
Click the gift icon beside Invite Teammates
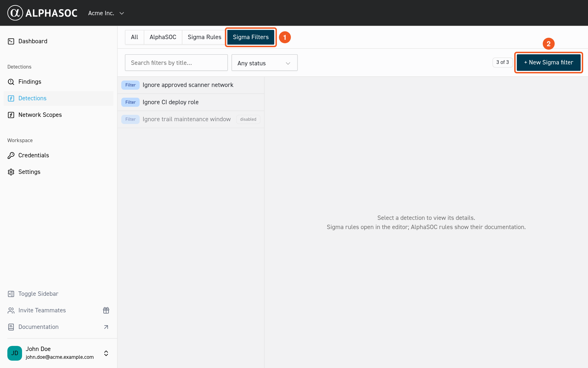click(x=106, y=310)
